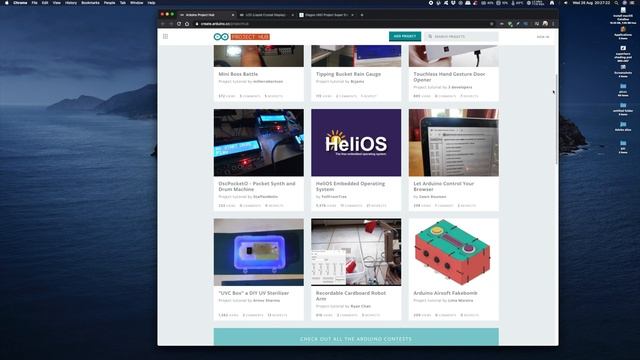640x360 pixels.
Task: Bookmark this page with the star icon
Action: click(491, 24)
